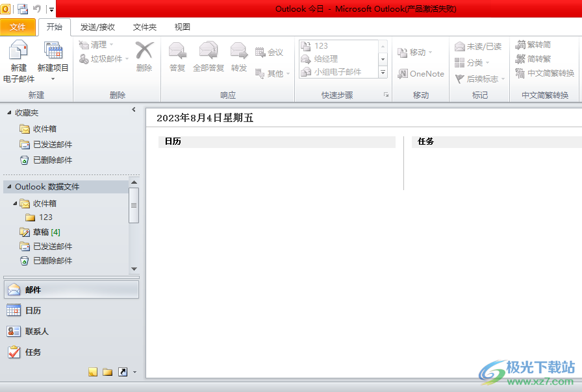Screen dimensions: 582x392
Task: Open the 分类 categorize dropdown
Action: click(x=472, y=63)
